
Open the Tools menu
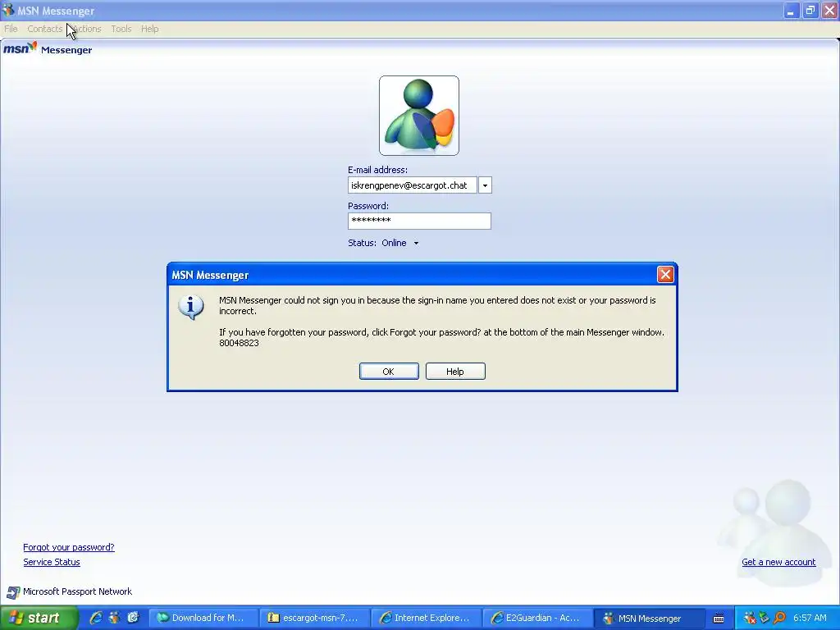(121, 29)
